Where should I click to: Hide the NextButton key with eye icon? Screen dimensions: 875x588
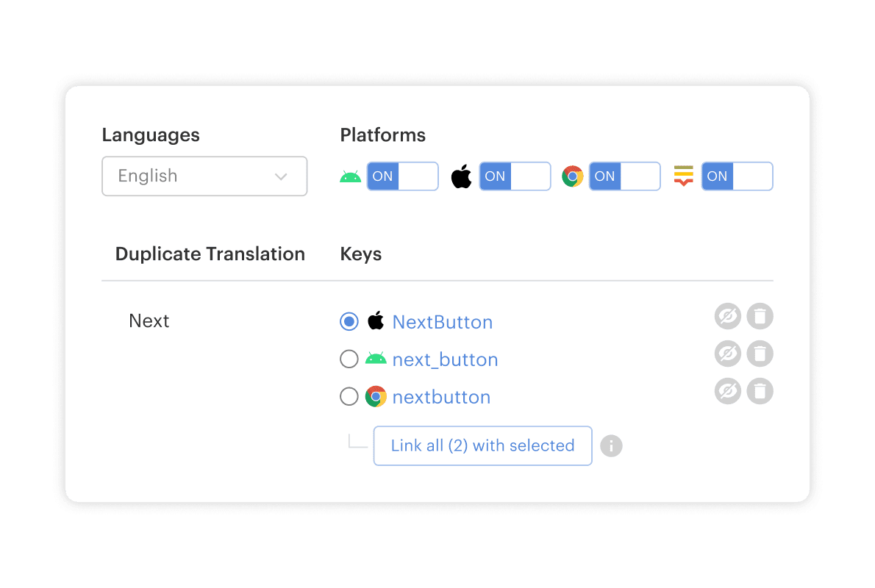(x=727, y=317)
